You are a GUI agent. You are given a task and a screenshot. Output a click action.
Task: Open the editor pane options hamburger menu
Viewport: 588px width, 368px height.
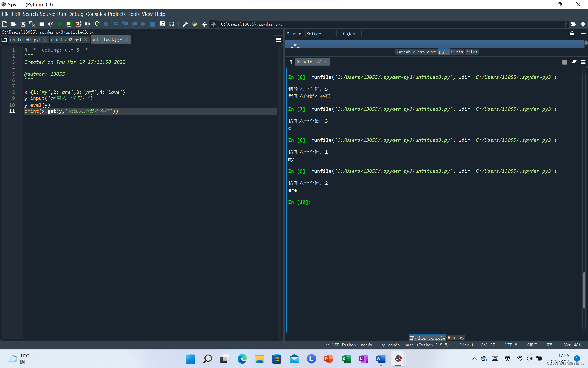tap(278, 40)
